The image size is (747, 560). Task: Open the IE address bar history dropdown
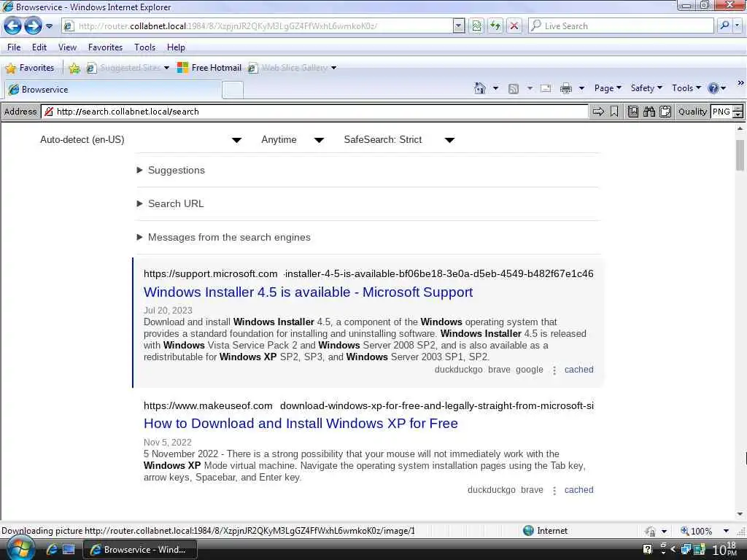tap(458, 26)
